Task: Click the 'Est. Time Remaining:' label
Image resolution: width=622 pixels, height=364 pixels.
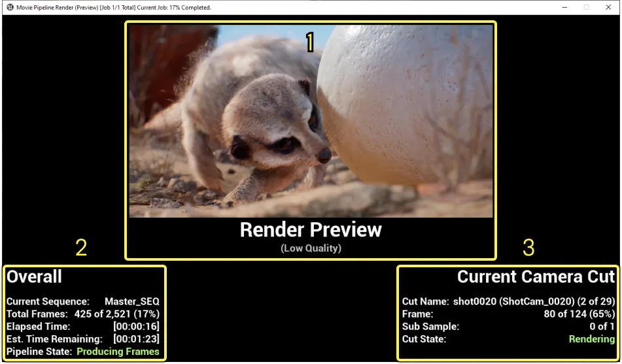Action: [x=54, y=339]
